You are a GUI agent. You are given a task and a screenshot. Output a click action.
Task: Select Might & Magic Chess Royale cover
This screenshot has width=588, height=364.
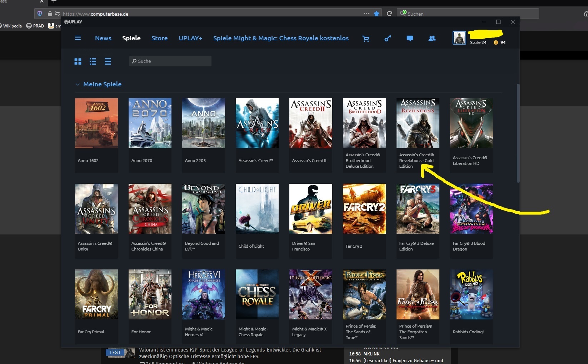click(257, 294)
